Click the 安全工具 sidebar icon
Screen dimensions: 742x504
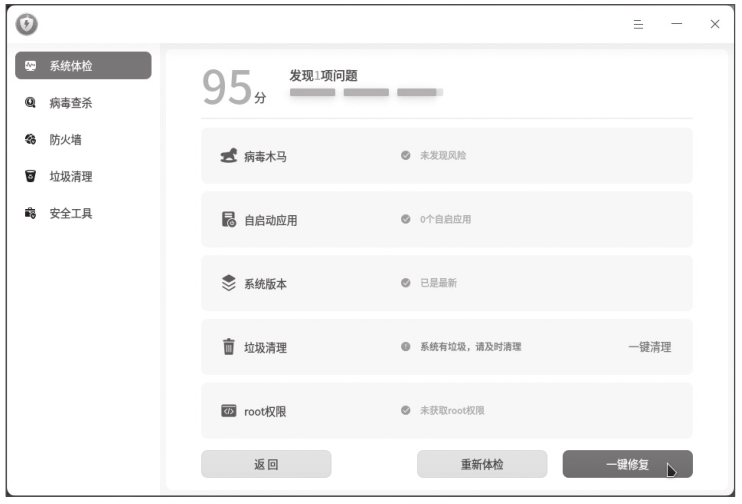(30, 214)
